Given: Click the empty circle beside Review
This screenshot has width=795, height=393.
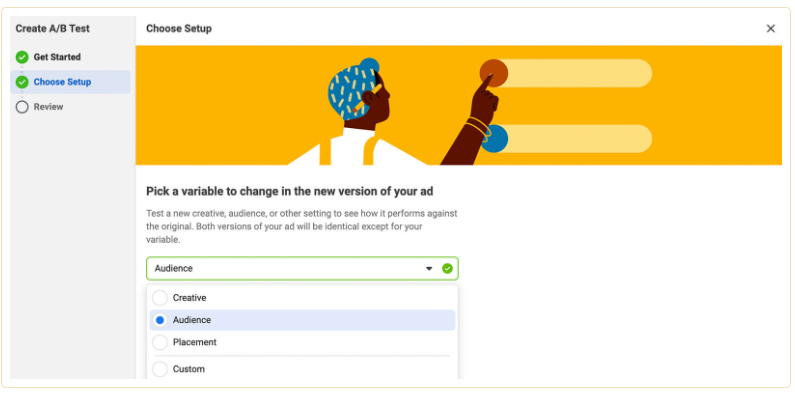Looking at the screenshot, I should [22, 107].
